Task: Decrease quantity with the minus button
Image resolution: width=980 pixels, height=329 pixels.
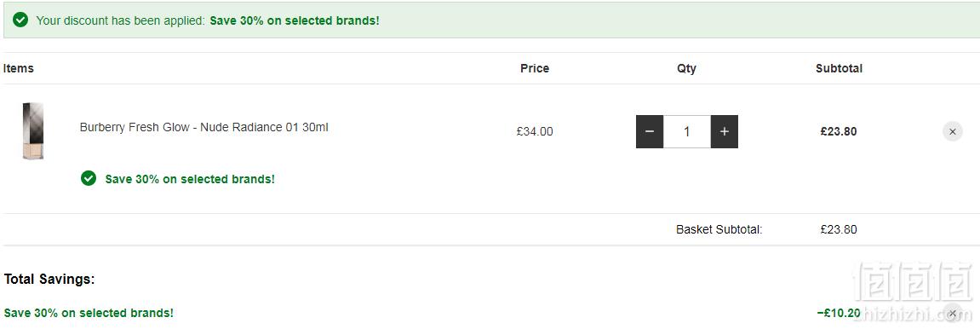Action: pos(650,131)
